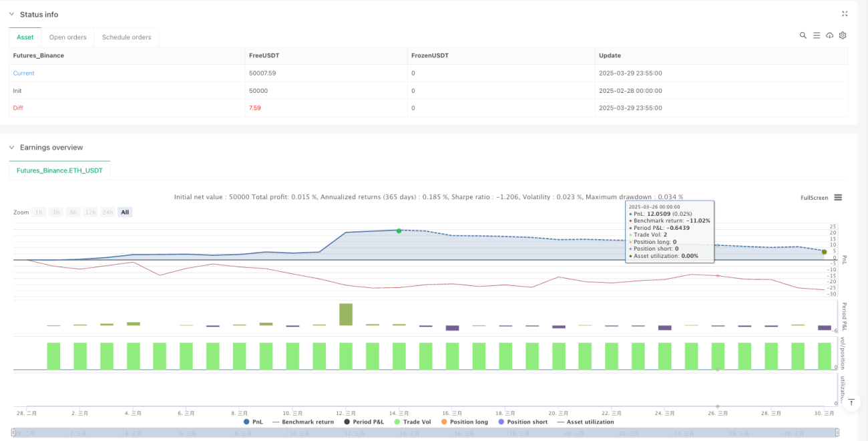Open the chart hamburger menu beside FullScreen
The width and height of the screenshot is (868, 441).
coord(838,198)
